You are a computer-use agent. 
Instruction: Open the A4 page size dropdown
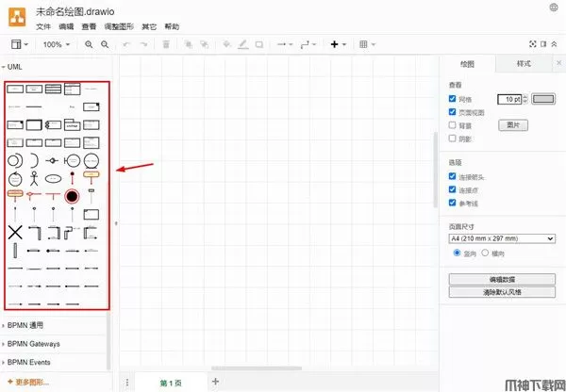point(502,238)
